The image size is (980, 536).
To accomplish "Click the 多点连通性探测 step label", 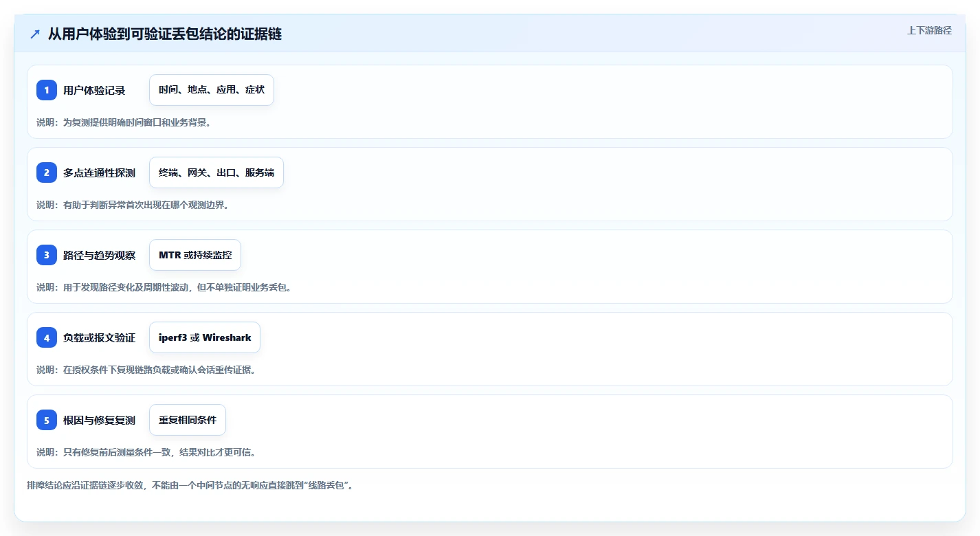I will tap(99, 172).
